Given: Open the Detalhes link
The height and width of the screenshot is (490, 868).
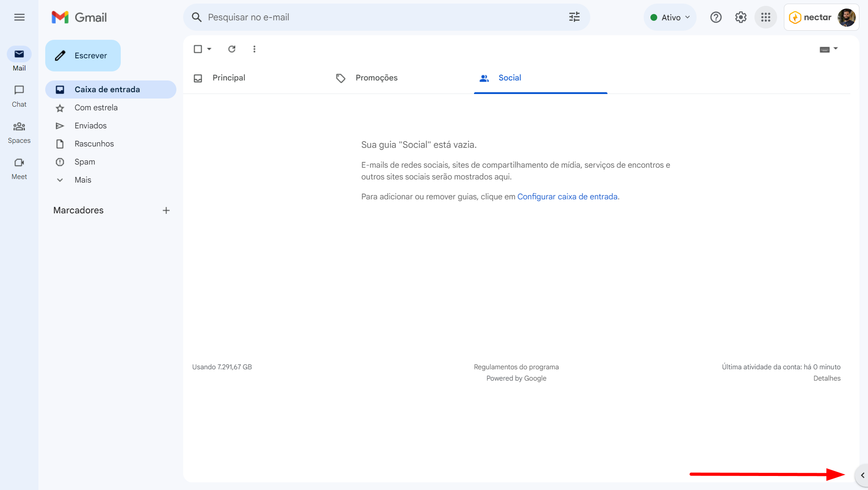Looking at the screenshot, I should pos(827,378).
